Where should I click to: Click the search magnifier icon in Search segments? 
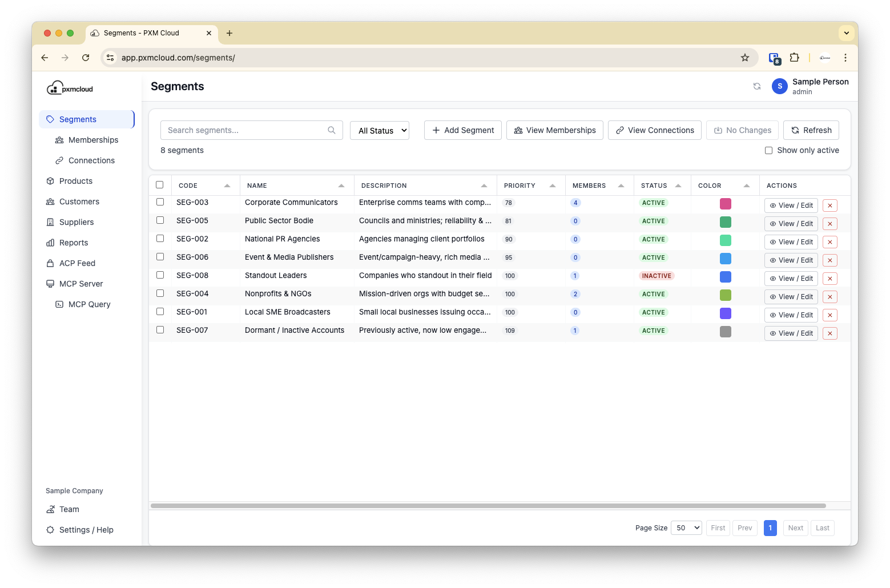pyautogui.click(x=332, y=130)
